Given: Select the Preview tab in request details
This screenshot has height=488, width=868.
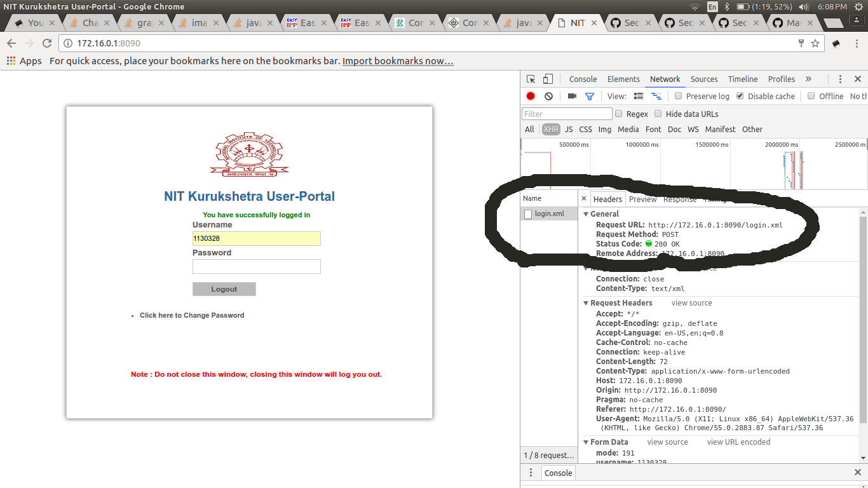Looking at the screenshot, I should (643, 199).
